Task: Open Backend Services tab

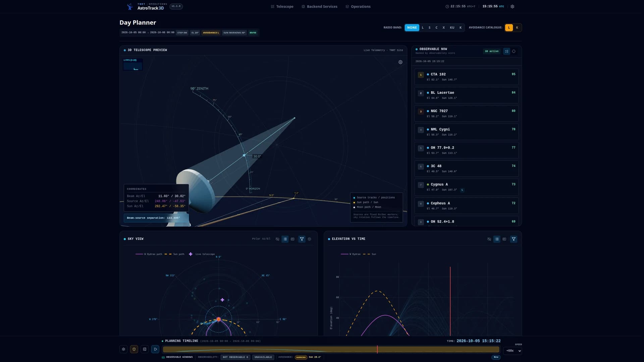Action: 319,6
